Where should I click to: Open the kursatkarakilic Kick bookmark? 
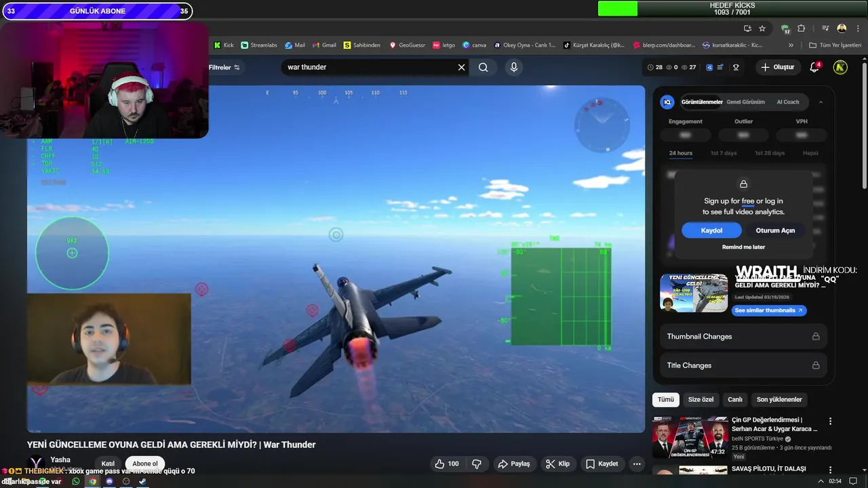click(733, 45)
